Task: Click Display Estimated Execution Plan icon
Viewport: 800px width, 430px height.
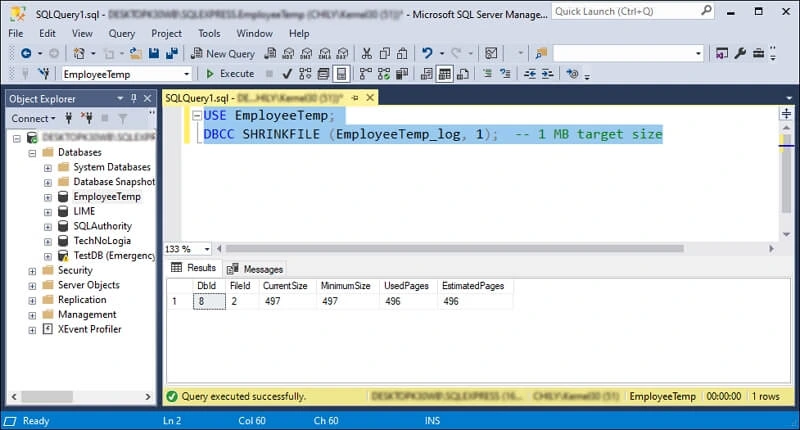Action: pos(305,74)
